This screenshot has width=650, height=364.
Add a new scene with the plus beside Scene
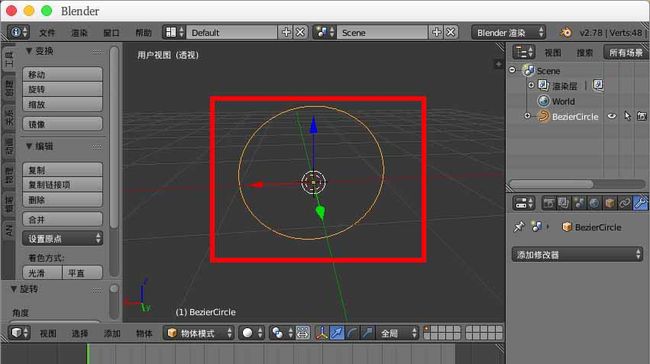click(x=437, y=32)
